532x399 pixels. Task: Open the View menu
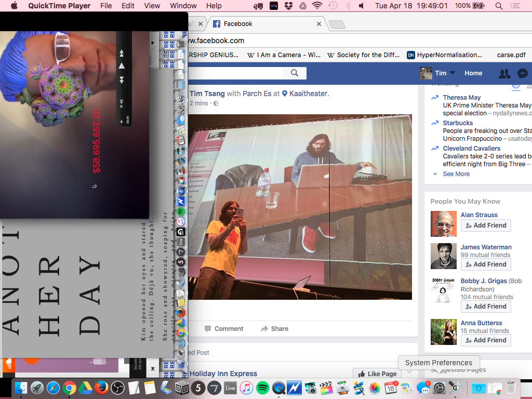[x=152, y=6]
